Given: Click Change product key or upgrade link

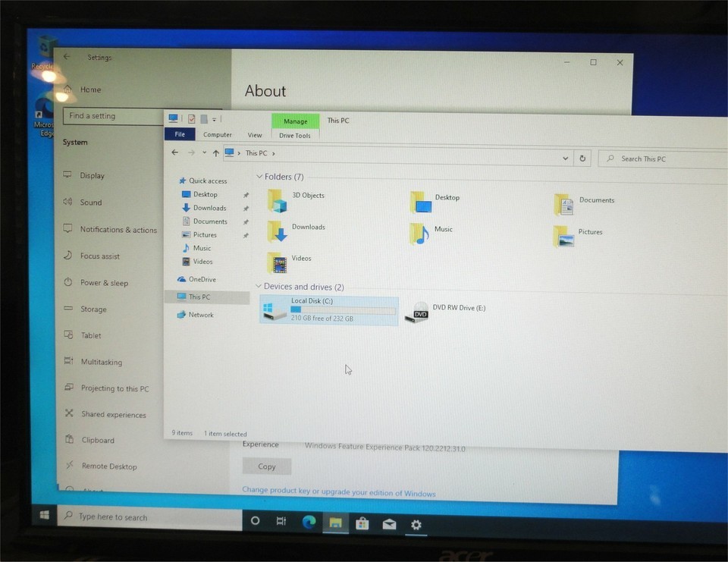Looking at the screenshot, I should click(x=339, y=492).
